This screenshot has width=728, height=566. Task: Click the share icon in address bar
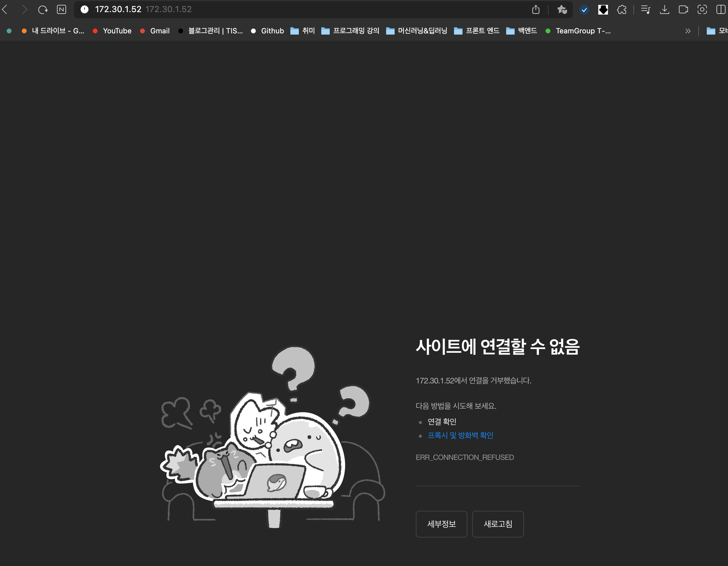[535, 9]
